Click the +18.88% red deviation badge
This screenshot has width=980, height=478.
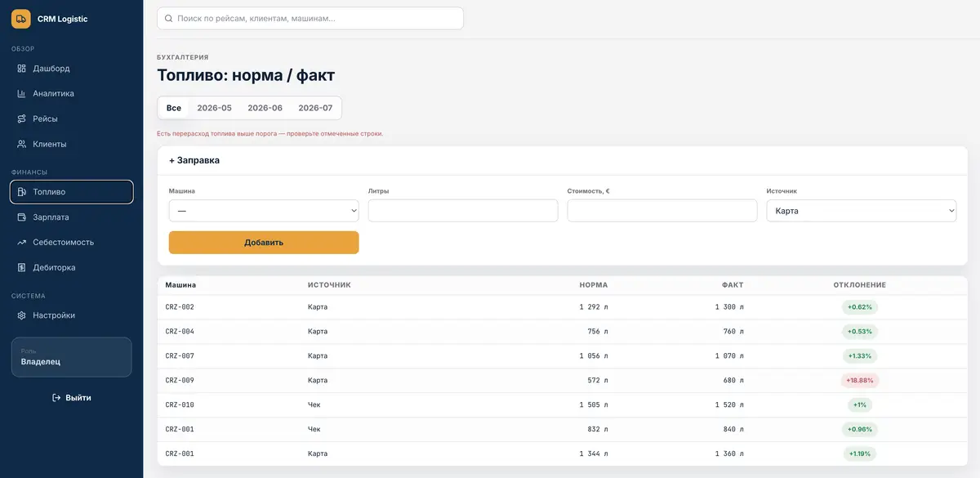coord(860,381)
